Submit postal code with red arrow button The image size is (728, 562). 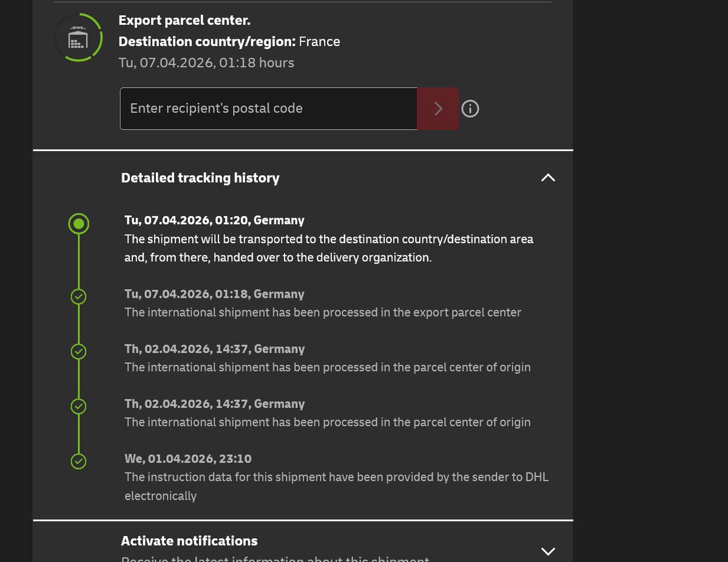(438, 109)
